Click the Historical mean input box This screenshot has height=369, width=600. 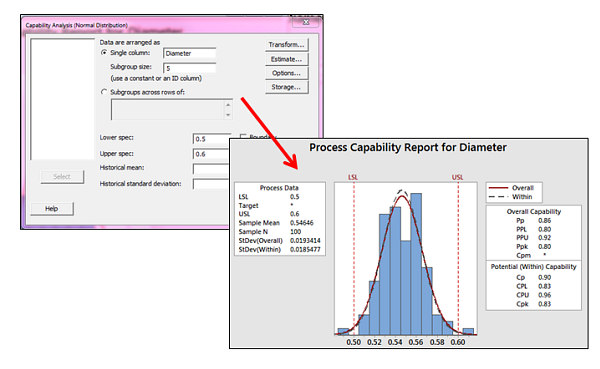(211, 169)
